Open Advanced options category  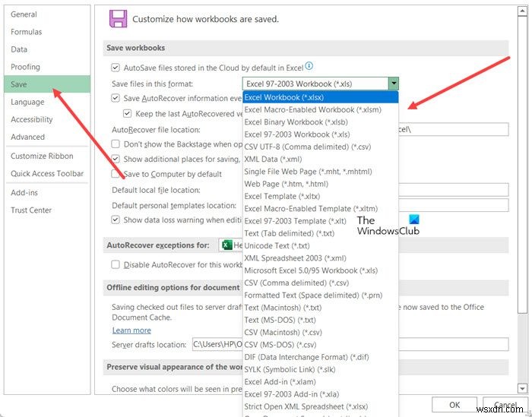point(47,137)
